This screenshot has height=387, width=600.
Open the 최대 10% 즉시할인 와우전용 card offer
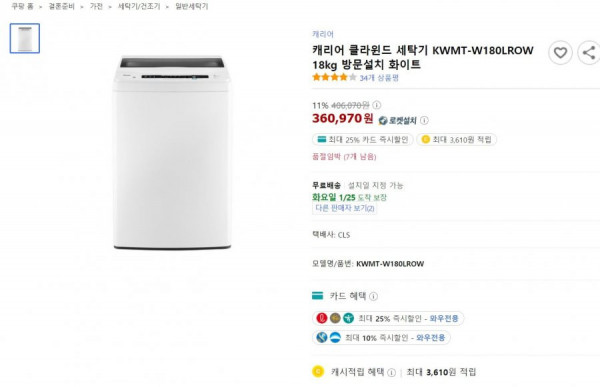(x=381, y=338)
